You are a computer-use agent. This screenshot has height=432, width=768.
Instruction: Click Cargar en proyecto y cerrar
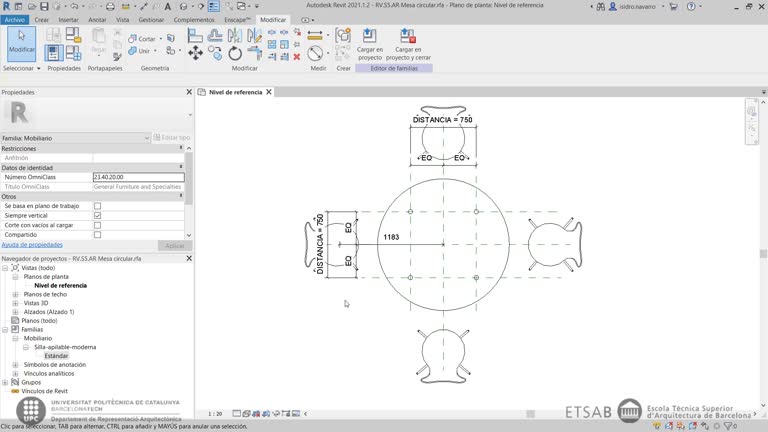pos(408,43)
